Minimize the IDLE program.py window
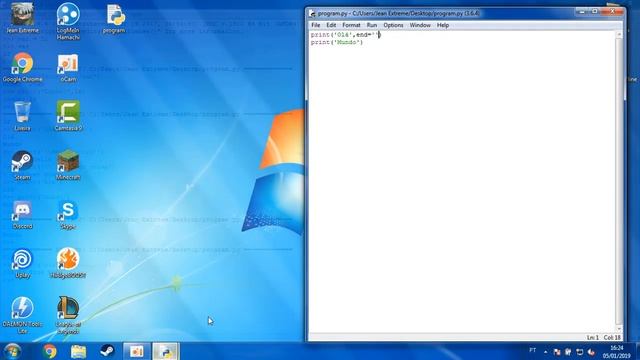 tap(582, 12)
